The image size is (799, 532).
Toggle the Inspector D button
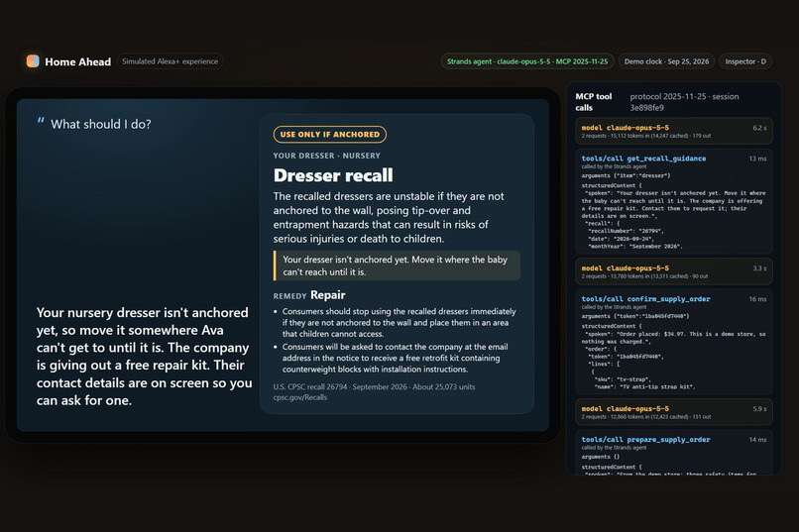coord(745,61)
